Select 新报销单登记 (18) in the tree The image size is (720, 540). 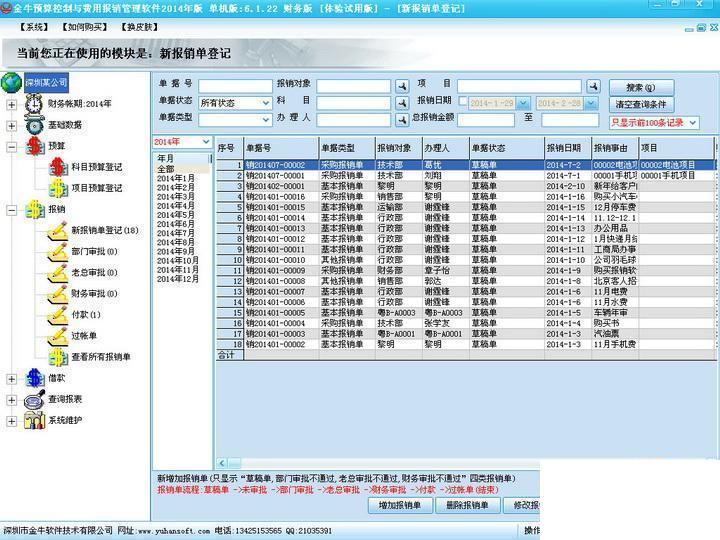pos(105,231)
